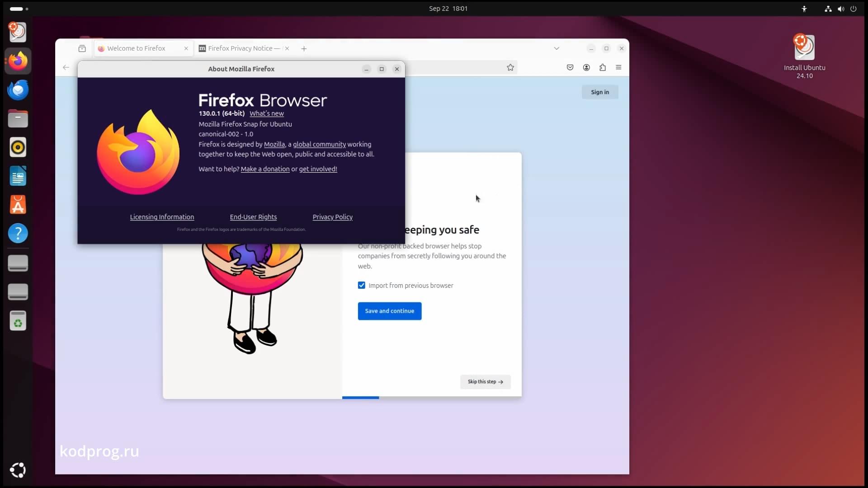This screenshot has height=488, width=868.
Task: Follow the Mozilla link in About dialog
Action: click(274, 144)
